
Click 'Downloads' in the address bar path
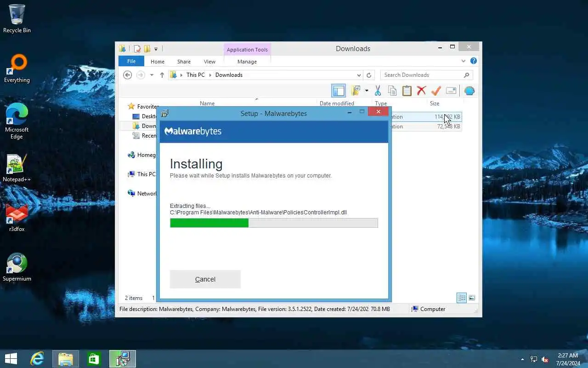[x=229, y=75]
